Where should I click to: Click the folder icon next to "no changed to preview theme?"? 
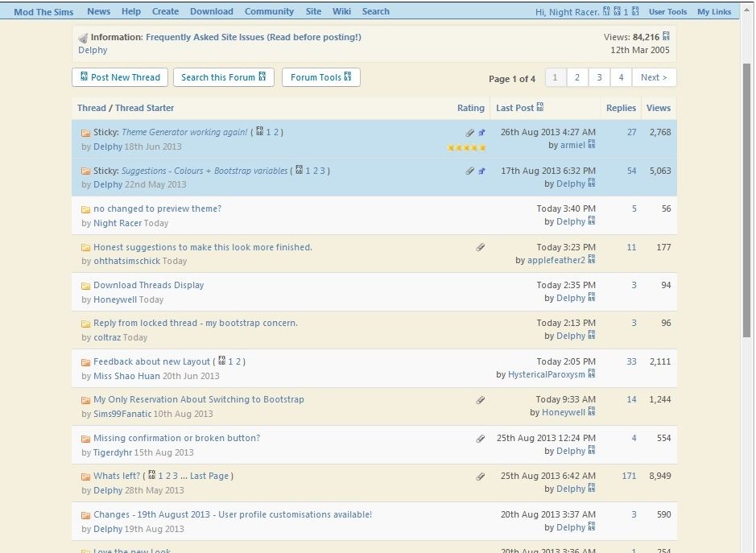point(85,208)
